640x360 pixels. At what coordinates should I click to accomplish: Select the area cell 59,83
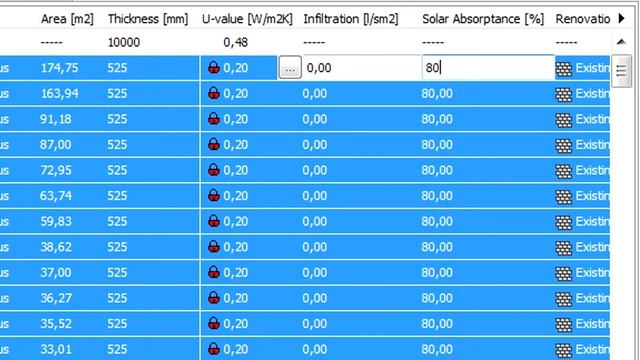point(56,222)
